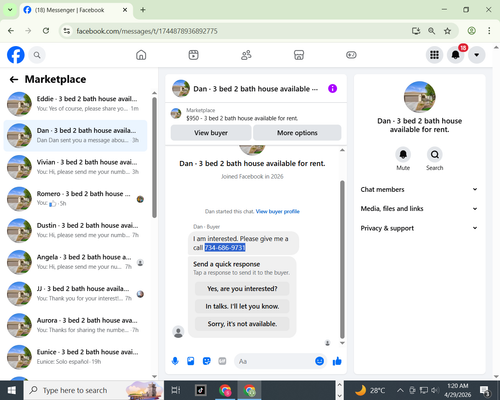Open the Reels video icon

(193, 55)
